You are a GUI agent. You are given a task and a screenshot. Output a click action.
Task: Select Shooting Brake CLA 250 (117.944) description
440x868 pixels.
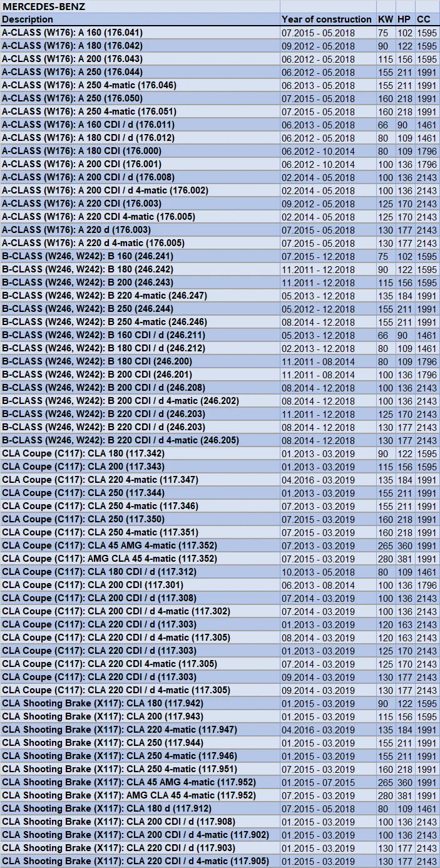140,743
